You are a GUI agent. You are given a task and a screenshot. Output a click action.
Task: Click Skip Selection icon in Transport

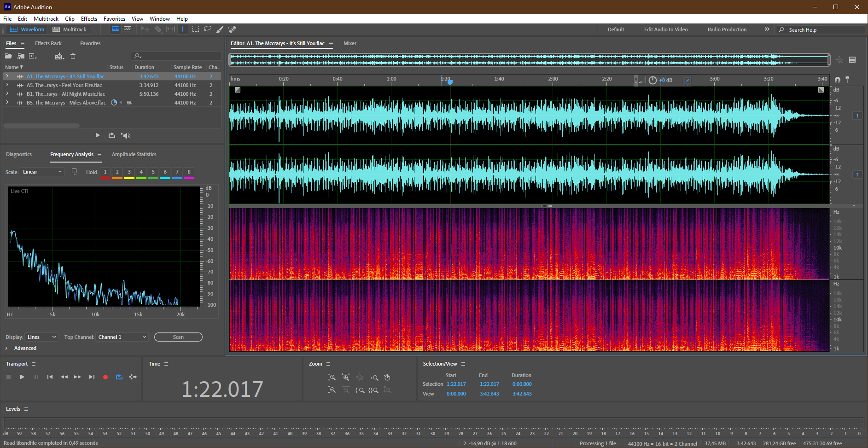133,377
